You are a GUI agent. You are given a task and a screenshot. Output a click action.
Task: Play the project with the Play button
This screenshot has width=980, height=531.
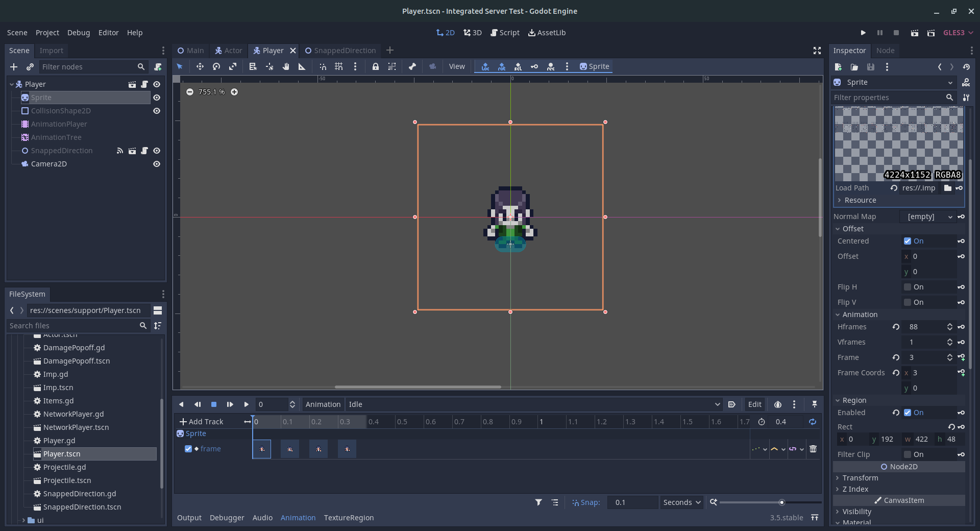(x=863, y=33)
